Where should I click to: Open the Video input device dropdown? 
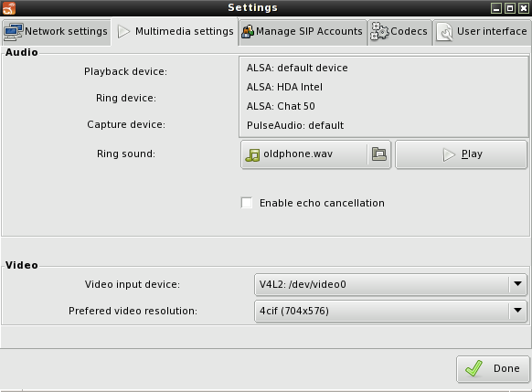coord(391,284)
